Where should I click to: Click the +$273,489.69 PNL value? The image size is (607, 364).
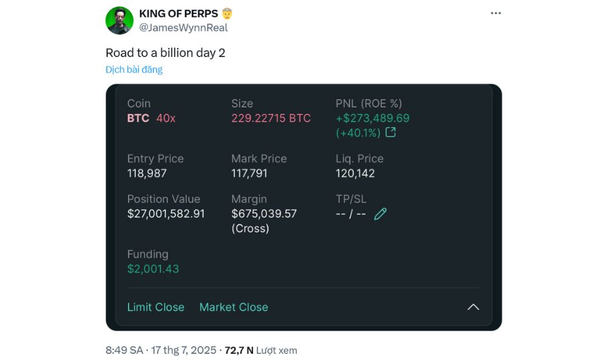[372, 118]
